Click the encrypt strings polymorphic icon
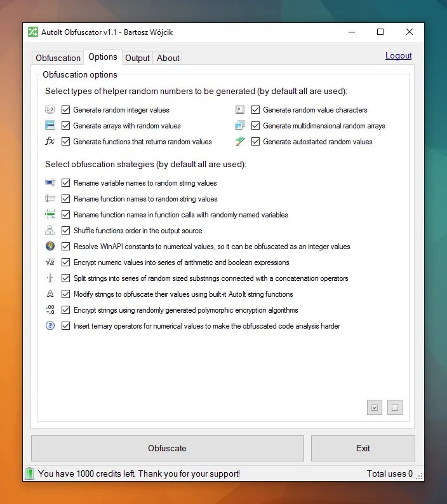The height and width of the screenshot is (504, 447). pyautogui.click(x=50, y=310)
